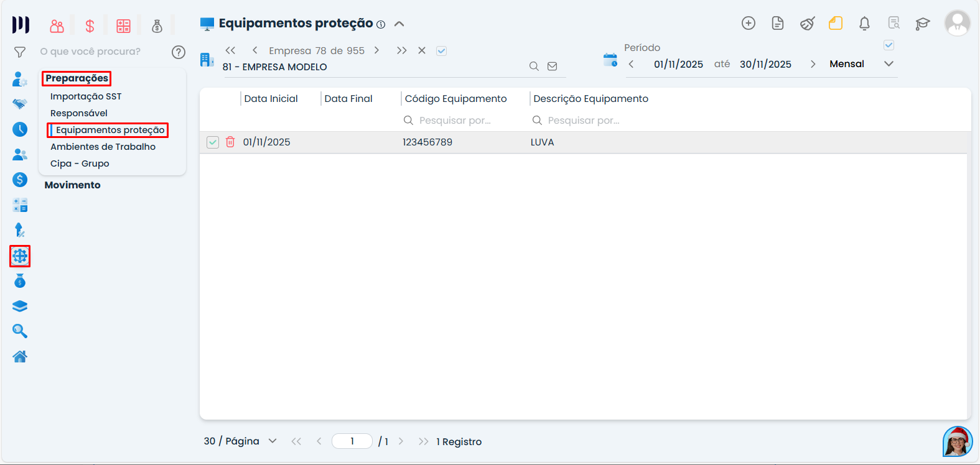
Task: Clear company selection with X
Action: click(422, 50)
